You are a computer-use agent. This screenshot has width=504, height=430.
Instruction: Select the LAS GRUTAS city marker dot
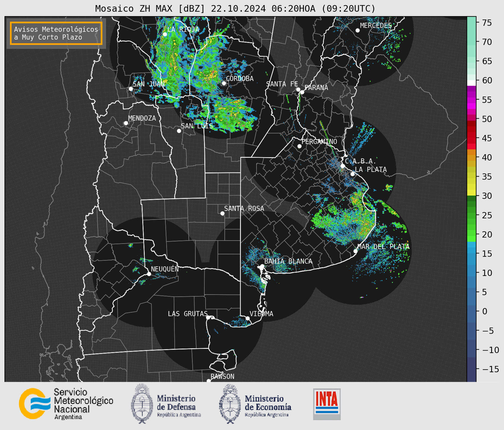[208, 318]
